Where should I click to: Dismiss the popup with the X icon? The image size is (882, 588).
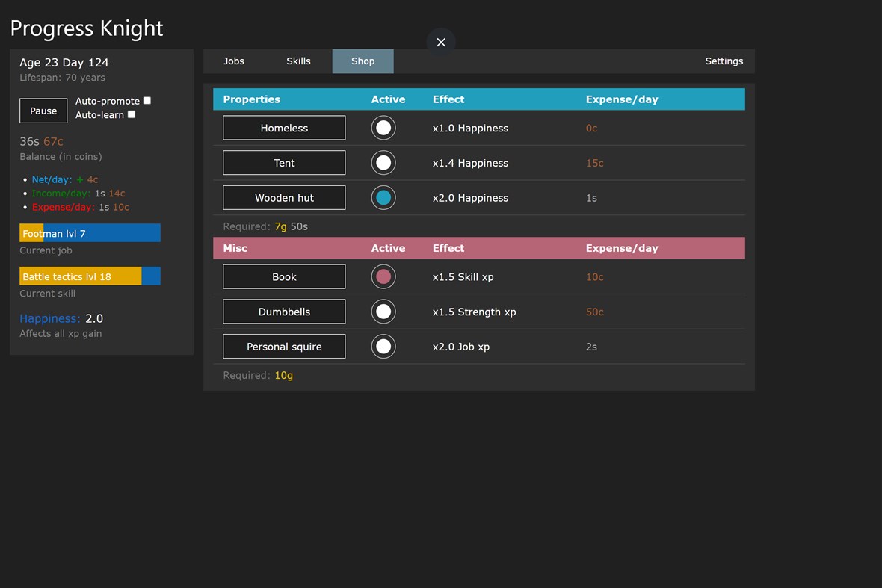coord(440,42)
